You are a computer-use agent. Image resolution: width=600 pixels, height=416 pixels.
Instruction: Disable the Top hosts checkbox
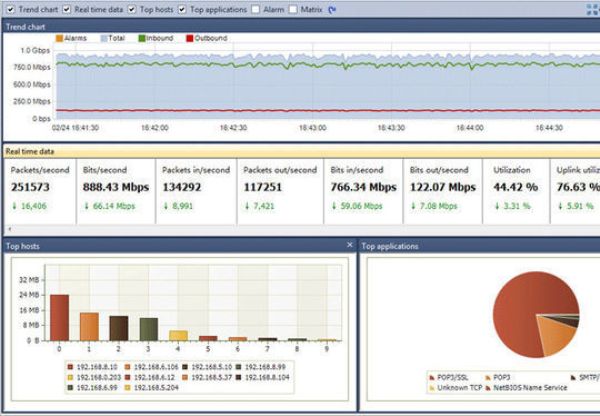(x=132, y=9)
